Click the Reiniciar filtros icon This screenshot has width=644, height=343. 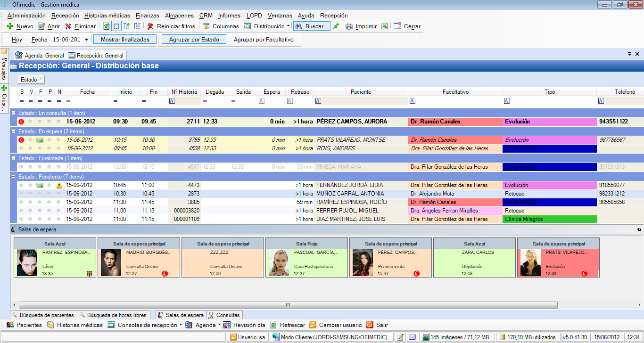[150, 26]
